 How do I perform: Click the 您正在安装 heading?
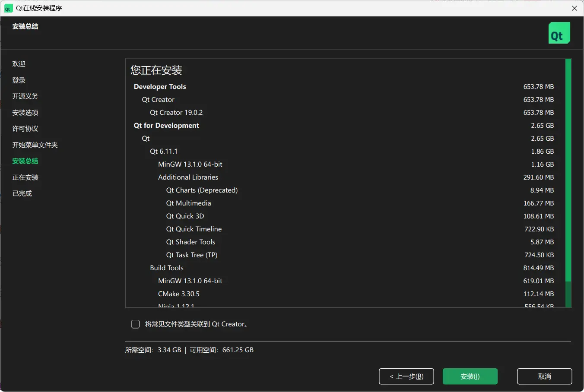156,70
